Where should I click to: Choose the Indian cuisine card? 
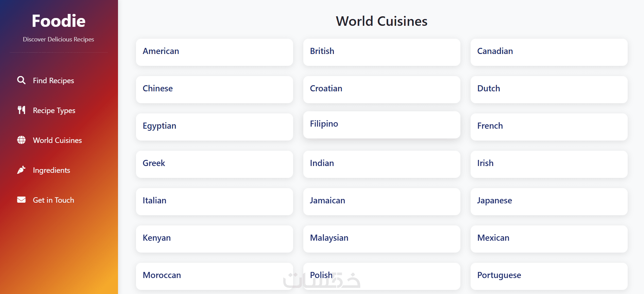tap(382, 164)
